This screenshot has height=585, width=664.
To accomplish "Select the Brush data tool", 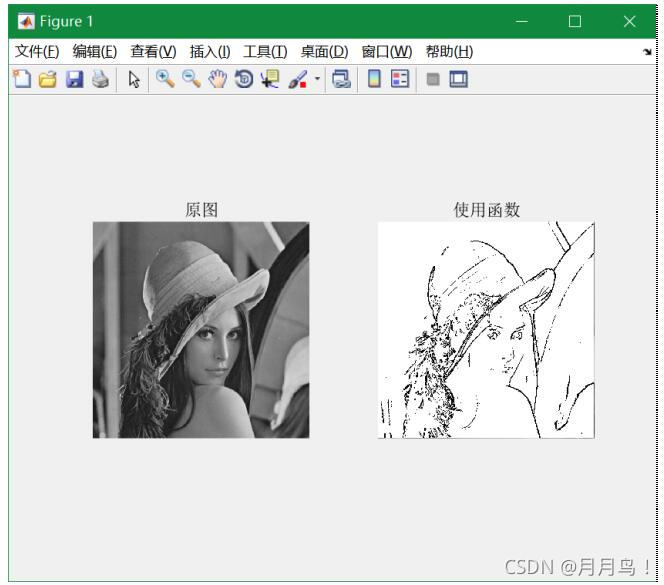I will [x=298, y=79].
